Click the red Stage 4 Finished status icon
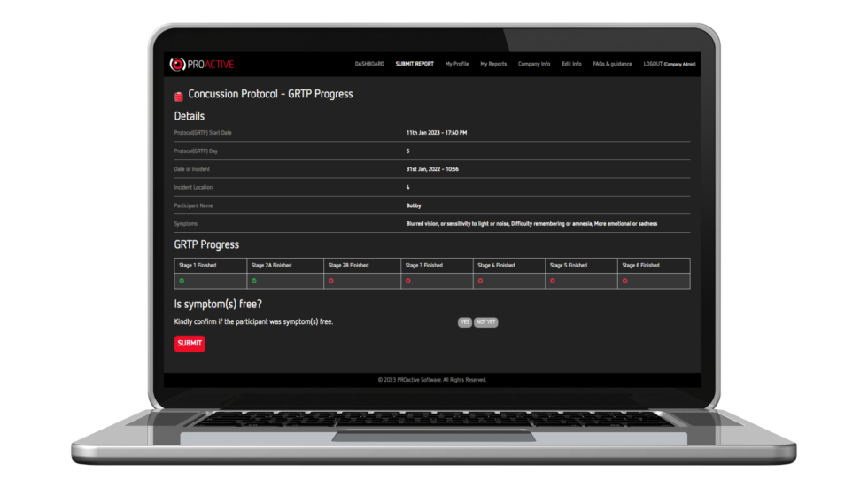Image resolution: width=868 pixels, height=488 pixels. (481, 281)
